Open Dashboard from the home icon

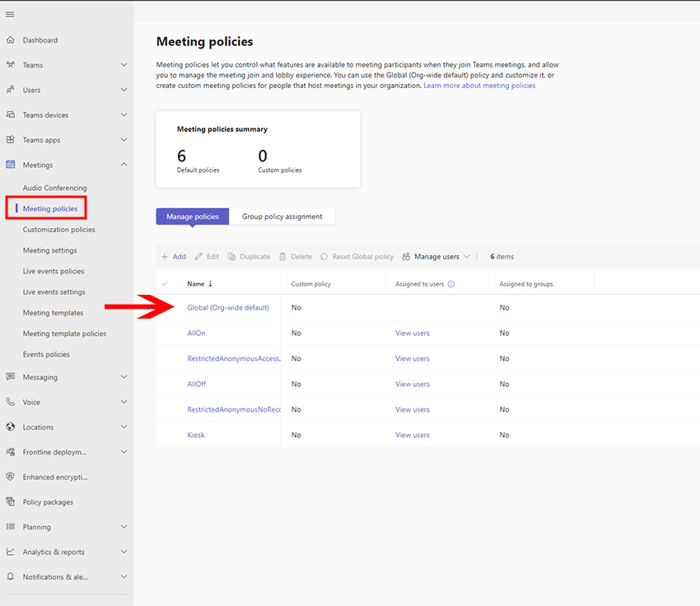(x=11, y=40)
